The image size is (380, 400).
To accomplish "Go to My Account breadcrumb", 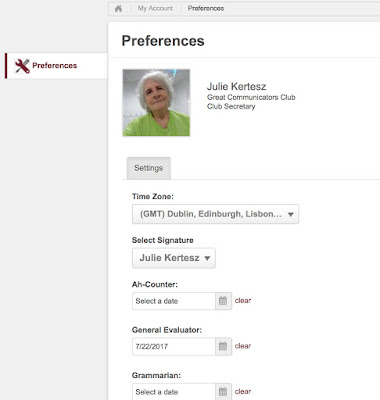I will pyautogui.click(x=155, y=8).
